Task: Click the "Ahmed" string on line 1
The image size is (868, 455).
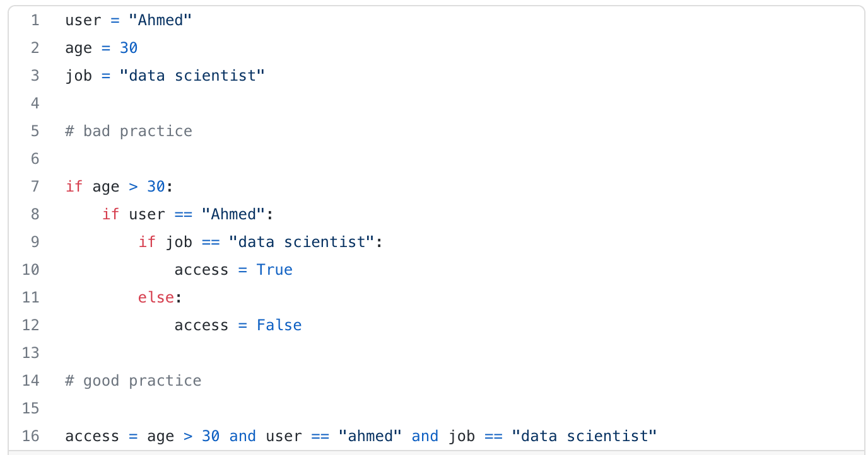Action: tap(160, 20)
